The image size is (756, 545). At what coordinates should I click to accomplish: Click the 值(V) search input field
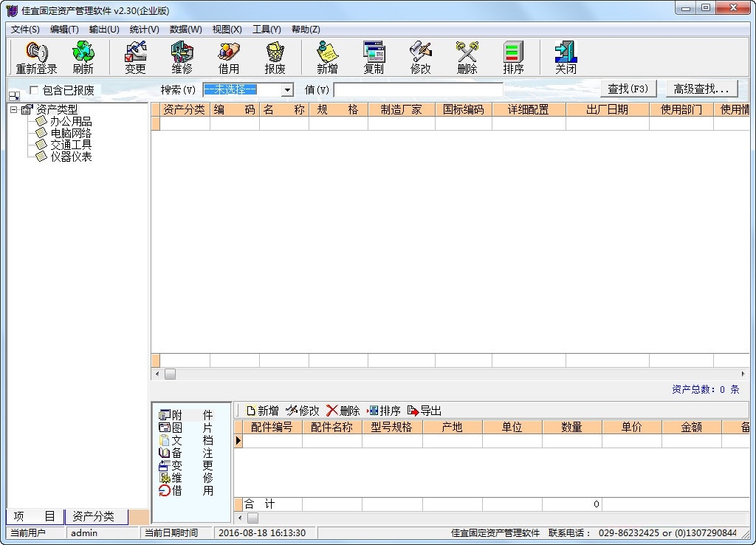[418, 90]
